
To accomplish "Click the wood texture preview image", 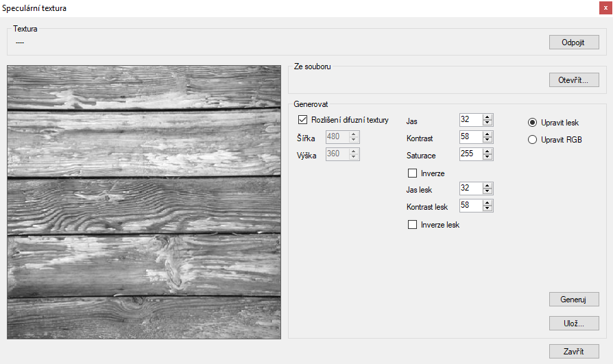I will pos(144,202).
